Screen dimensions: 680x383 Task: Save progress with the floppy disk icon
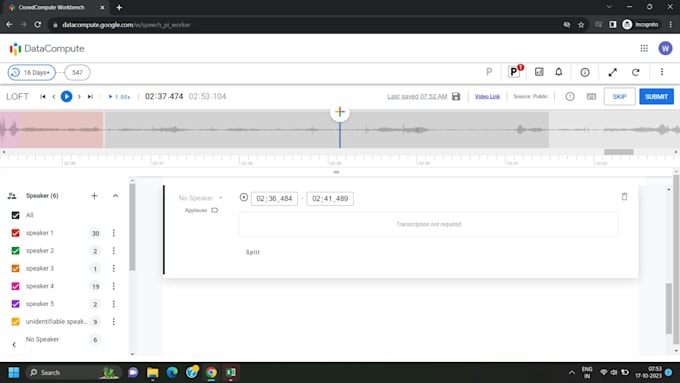(x=456, y=96)
